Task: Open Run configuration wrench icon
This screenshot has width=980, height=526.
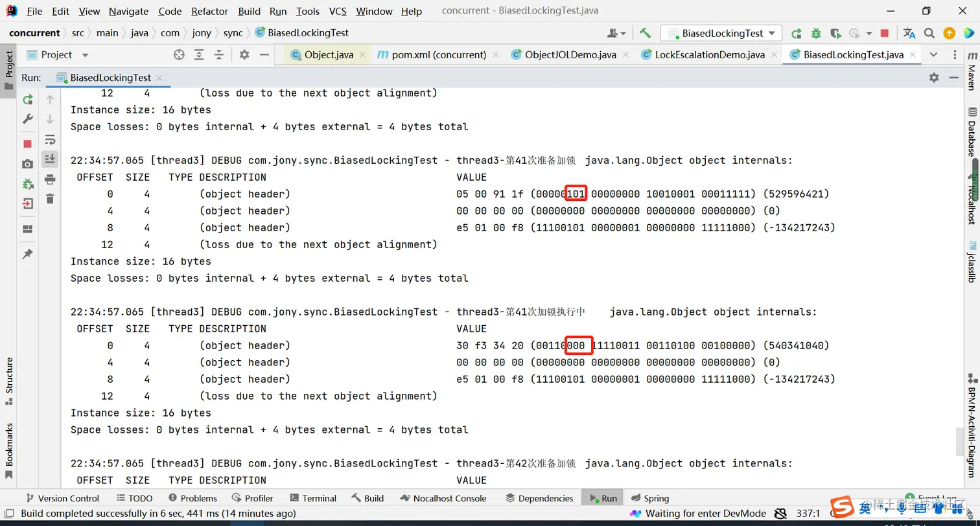Action: pyautogui.click(x=28, y=119)
